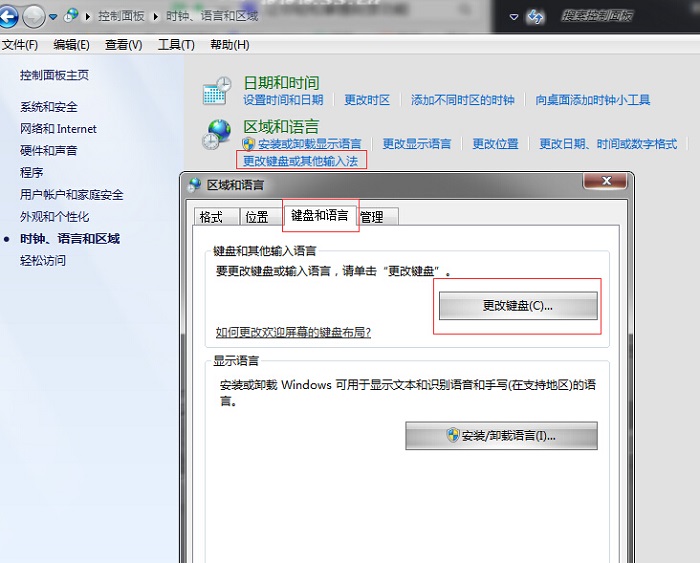Select the 键盘和语言 tab
The image size is (700, 563).
coord(320,216)
